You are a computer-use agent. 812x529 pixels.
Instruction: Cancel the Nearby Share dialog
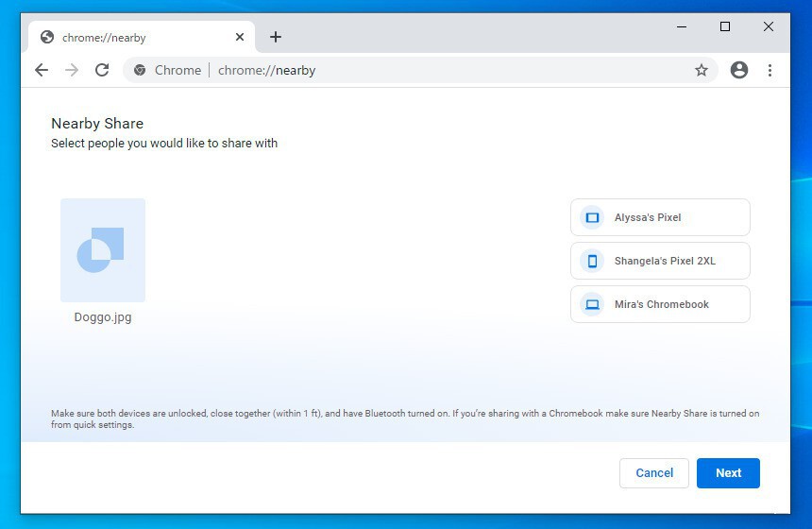pos(654,473)
